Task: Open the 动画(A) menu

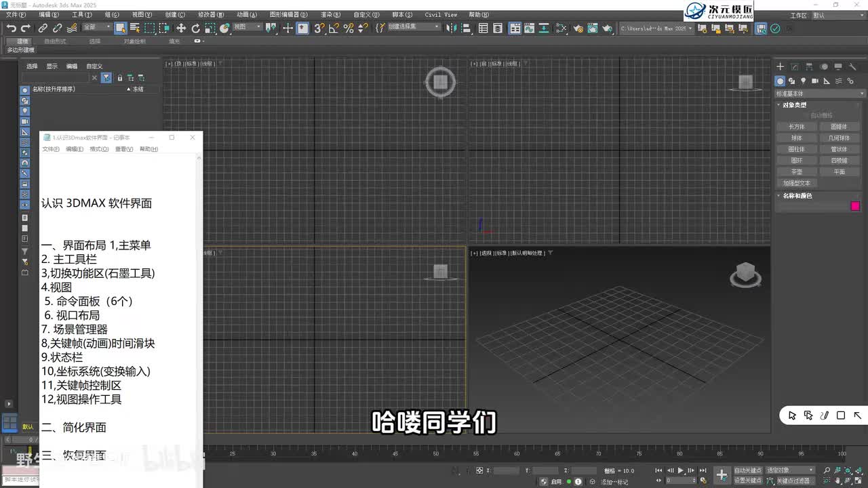Action: pyautogui.click(x=247, y=14)
